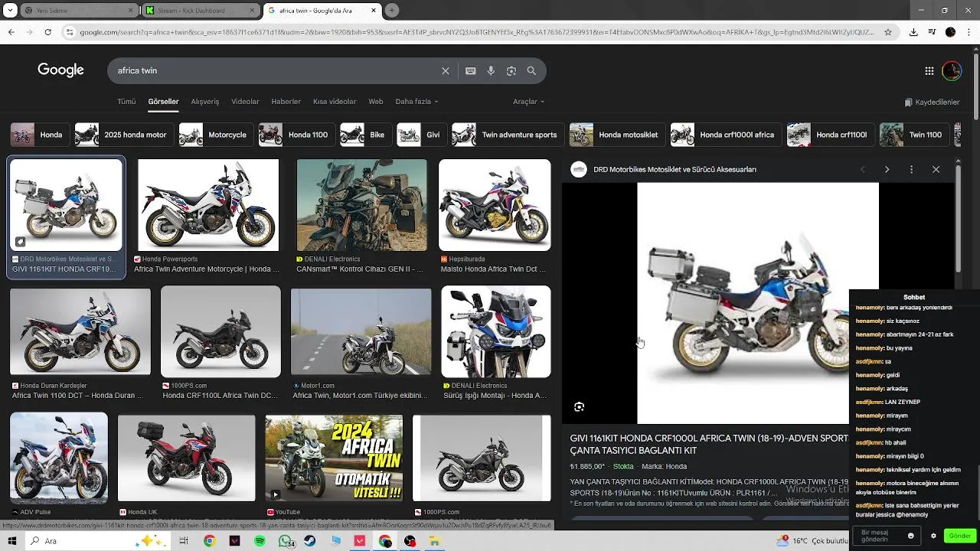Switch to 'Kick Dashboard' browser tab
Image resolution: width=980 pixels, height=551 pixels.
click(x=201, y=11)
